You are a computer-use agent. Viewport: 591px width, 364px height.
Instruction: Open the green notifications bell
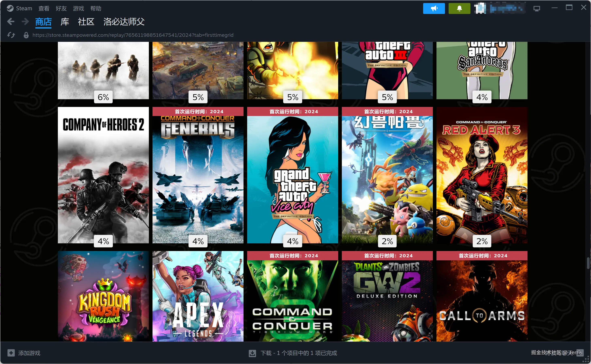459,8
